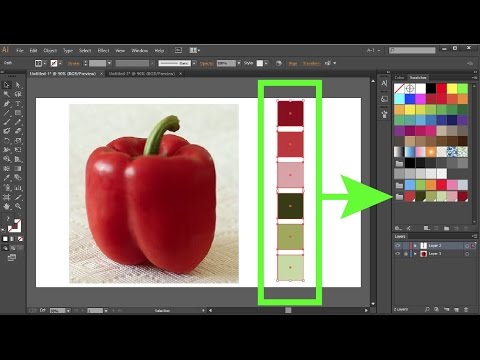Select the Type tool
The height and width of the screenshot is (360, 480).
(18, 104)
